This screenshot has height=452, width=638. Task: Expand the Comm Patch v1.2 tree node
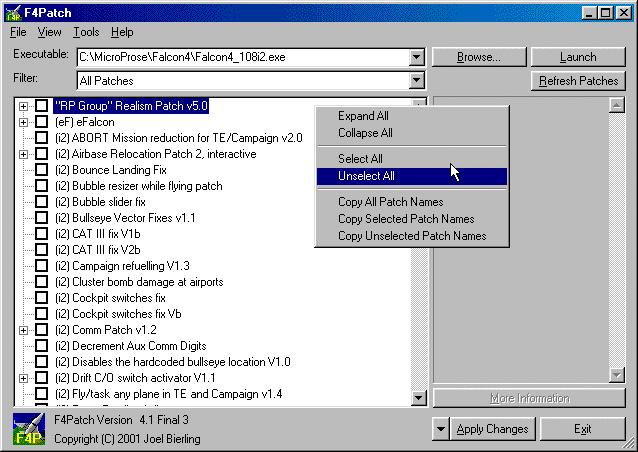[23, 330]
